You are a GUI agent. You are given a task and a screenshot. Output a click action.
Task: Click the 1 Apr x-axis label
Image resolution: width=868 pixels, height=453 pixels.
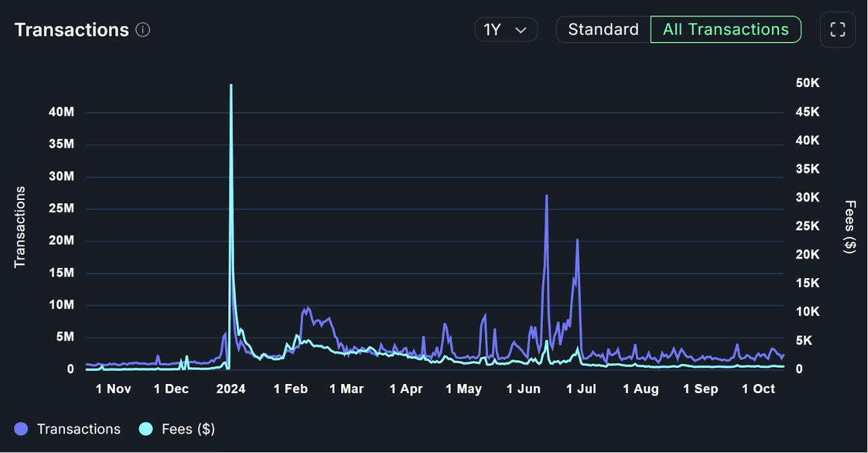[x=406, y=388]
